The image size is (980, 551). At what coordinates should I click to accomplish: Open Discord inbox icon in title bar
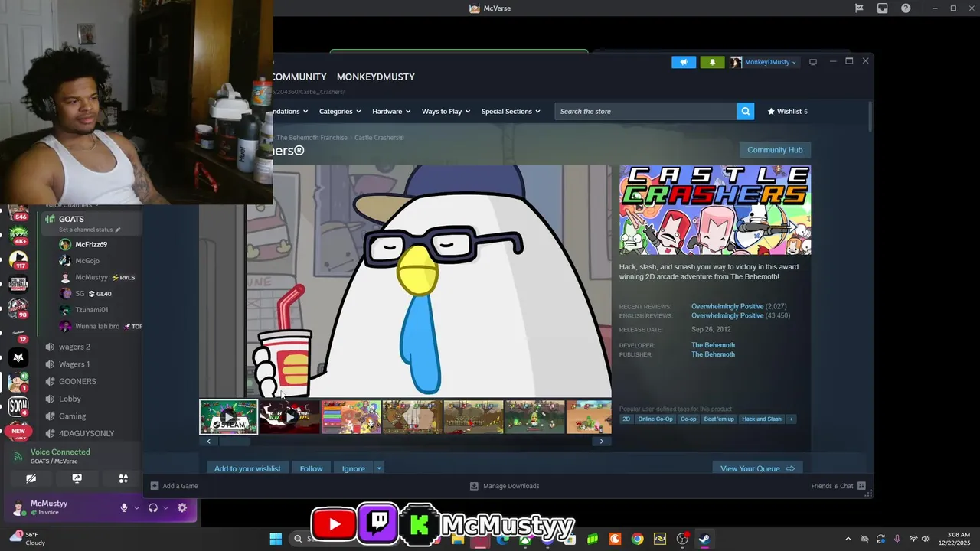coord(883,8)
